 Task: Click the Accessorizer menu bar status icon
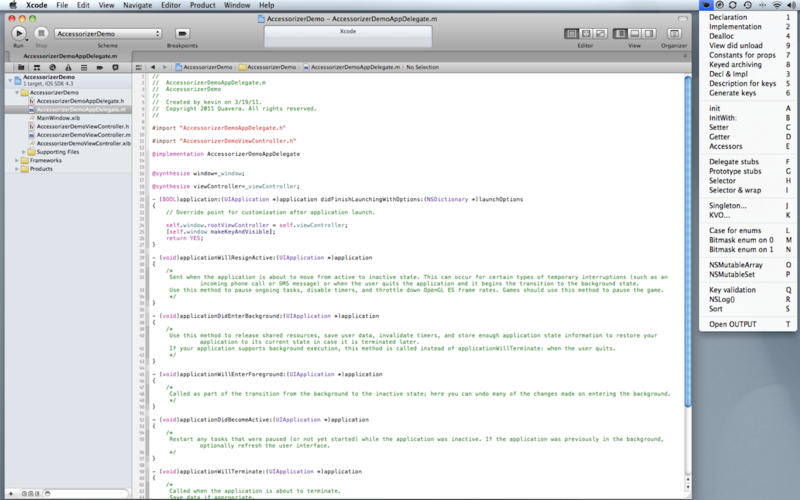pos(706,5)
